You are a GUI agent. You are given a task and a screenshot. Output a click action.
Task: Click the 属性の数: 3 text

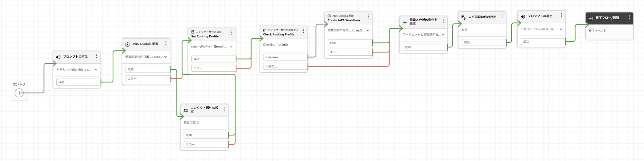pyautogui.click(x=191, y=123)
